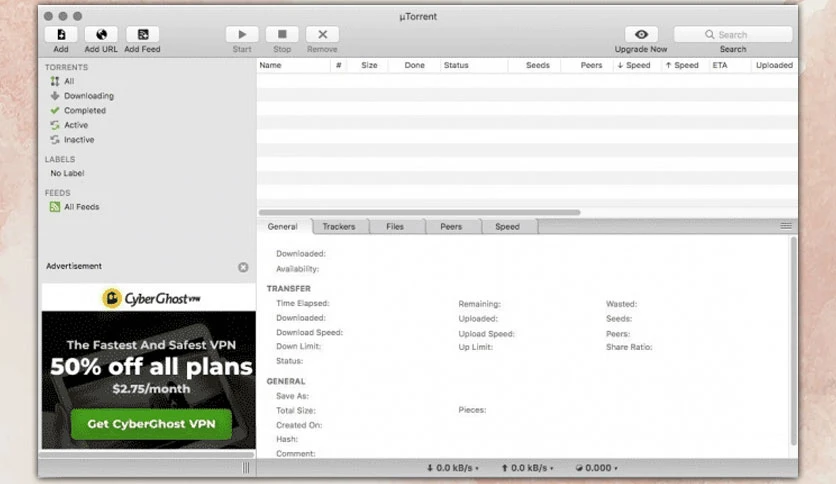Switch to the Speed tab

tap(507, 227)
